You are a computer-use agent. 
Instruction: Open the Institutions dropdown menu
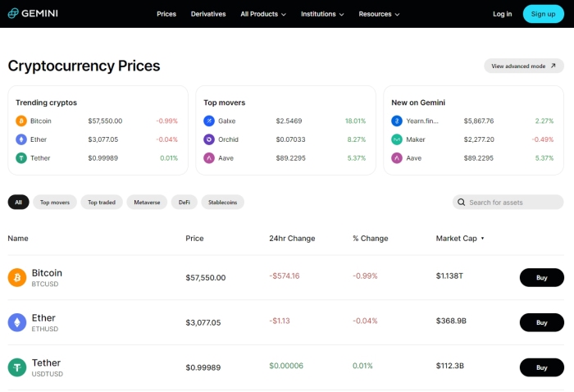[x=322, y=14]
